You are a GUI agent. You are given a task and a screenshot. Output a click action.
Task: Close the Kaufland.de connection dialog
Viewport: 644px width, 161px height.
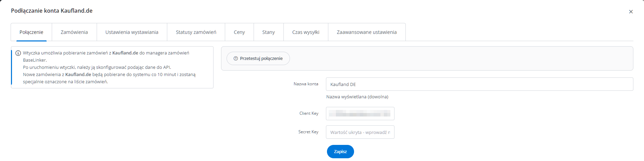point(631,12)
